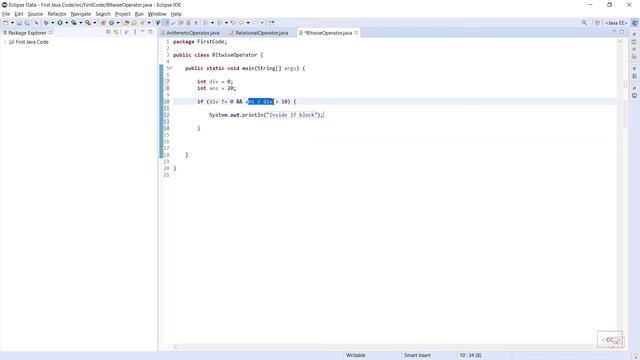Click the perspective icon beside Java EE
640x360 pixels.
pyautogui.click(x=635, y=23)
